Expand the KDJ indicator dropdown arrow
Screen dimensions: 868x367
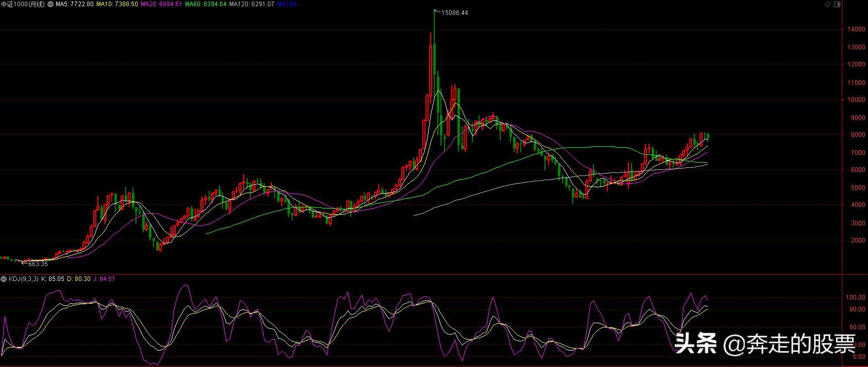pos(4,279)
